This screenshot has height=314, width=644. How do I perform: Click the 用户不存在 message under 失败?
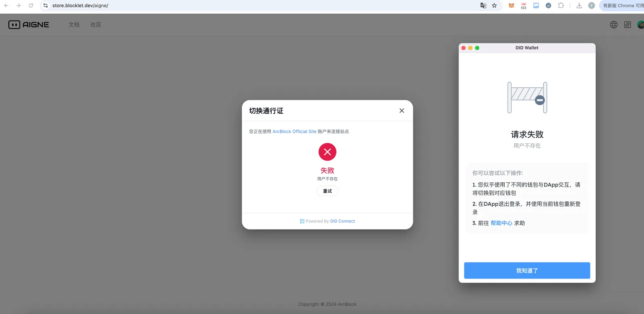pyautogui.click(x=327, y=179)
